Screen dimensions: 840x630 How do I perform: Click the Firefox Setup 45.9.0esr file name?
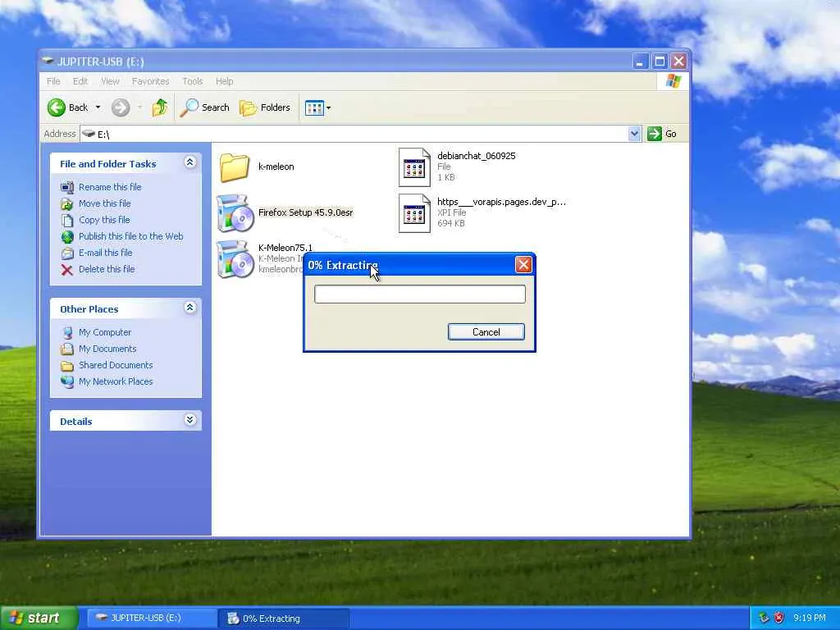pos(305,212)
